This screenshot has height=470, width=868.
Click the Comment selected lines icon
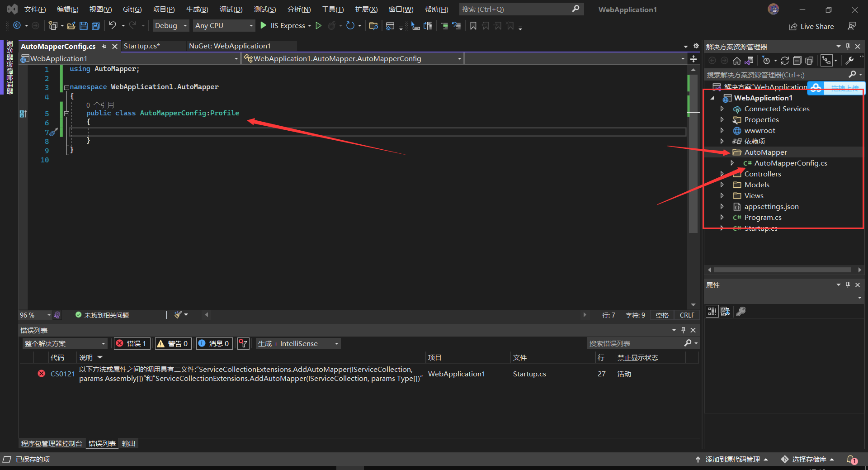coord(445,26)
